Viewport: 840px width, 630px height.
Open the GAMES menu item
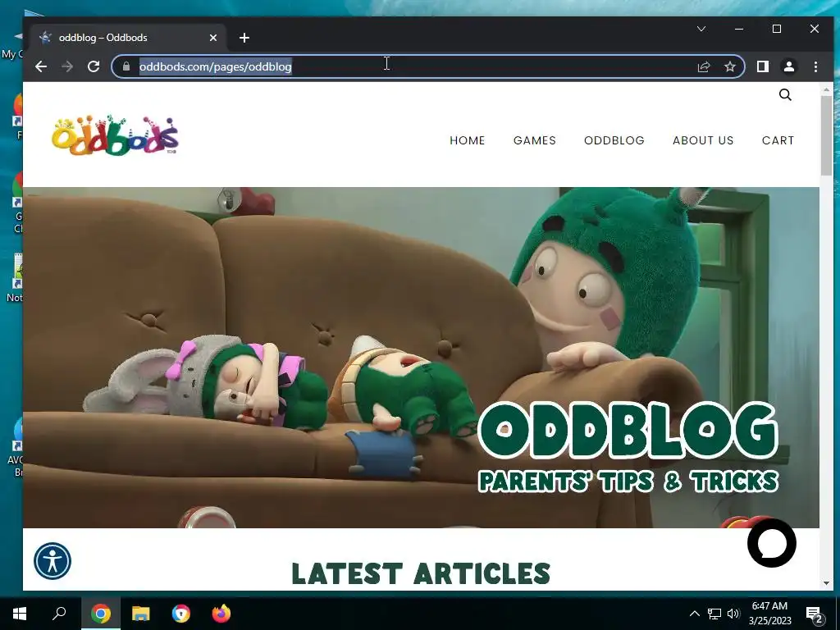(x=535, y=140)
